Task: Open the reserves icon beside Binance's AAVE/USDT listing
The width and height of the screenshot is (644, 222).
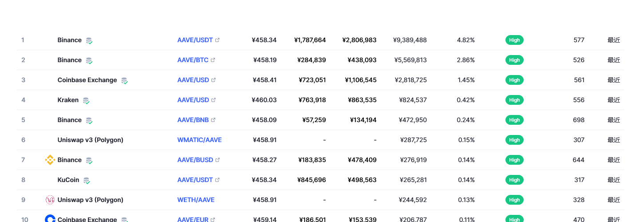Action: pyautogui.click(x=89, y=40)
